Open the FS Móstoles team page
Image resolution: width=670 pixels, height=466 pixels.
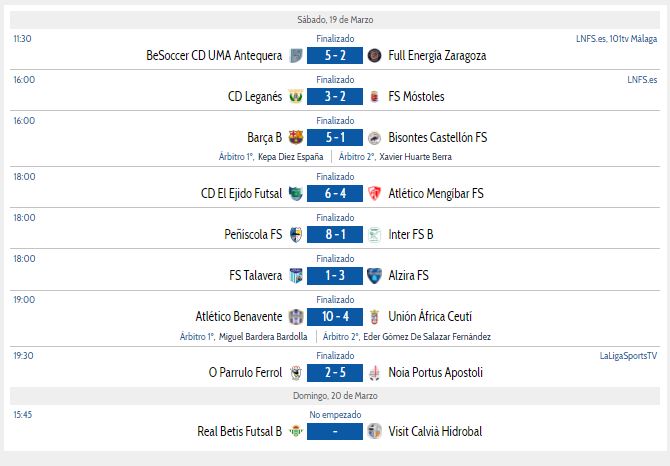[416, 97]
